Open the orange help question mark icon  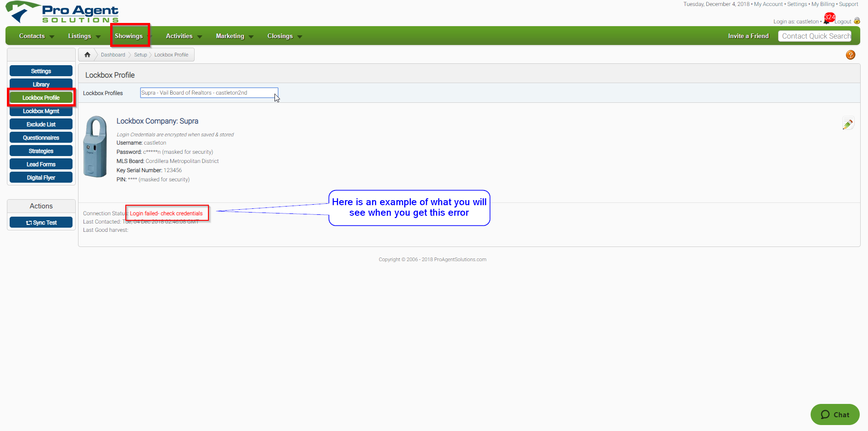[851, 55]
